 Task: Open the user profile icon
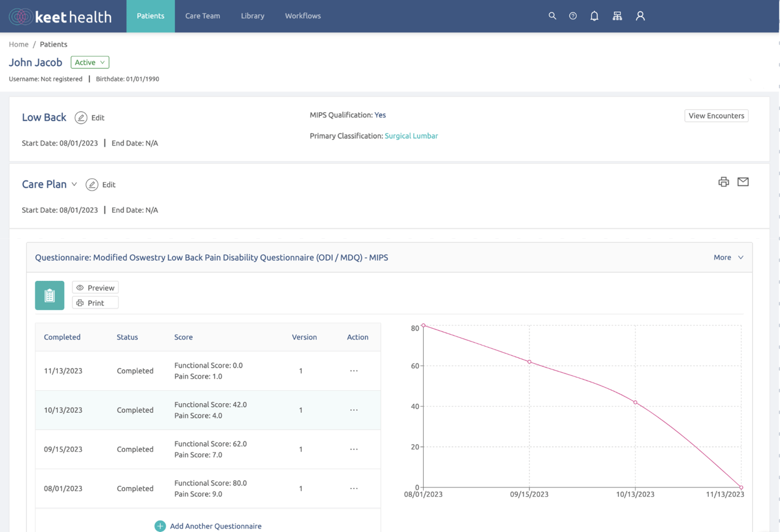coord(640,16)
